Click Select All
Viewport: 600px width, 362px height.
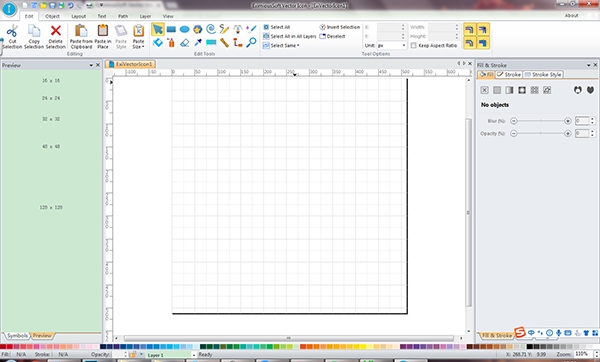tap(277, 27)
